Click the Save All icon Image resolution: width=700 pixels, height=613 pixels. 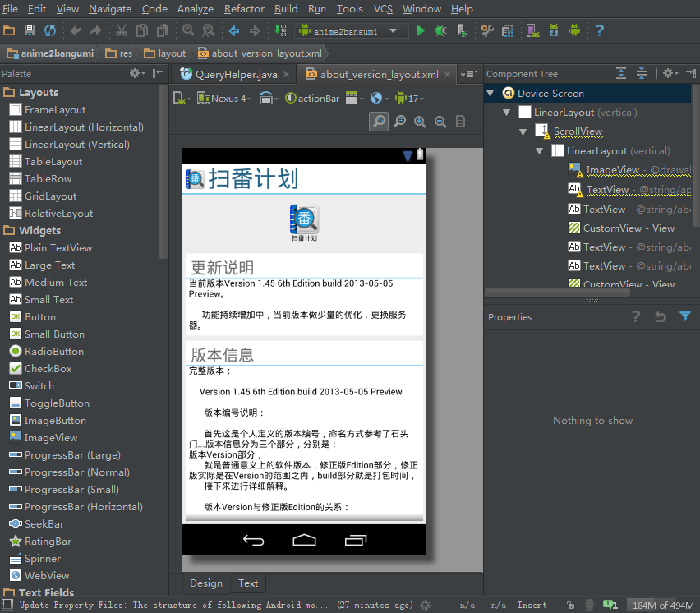(x=30, y=30)
